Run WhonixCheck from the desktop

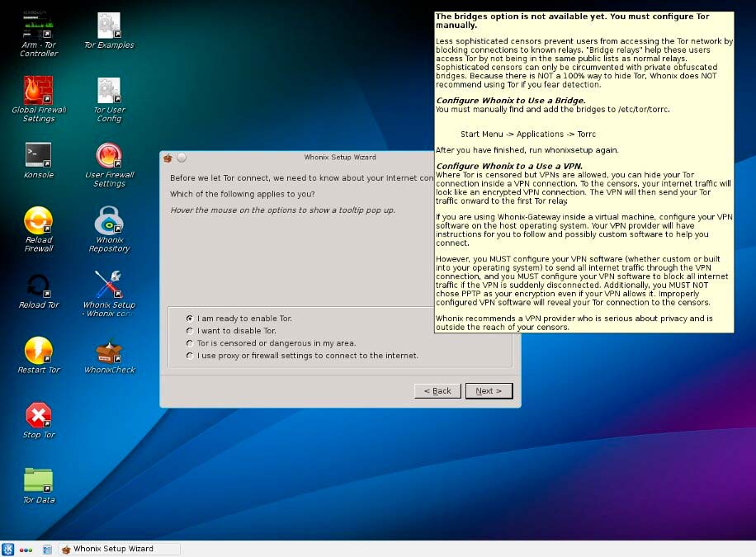pos(109,352)
